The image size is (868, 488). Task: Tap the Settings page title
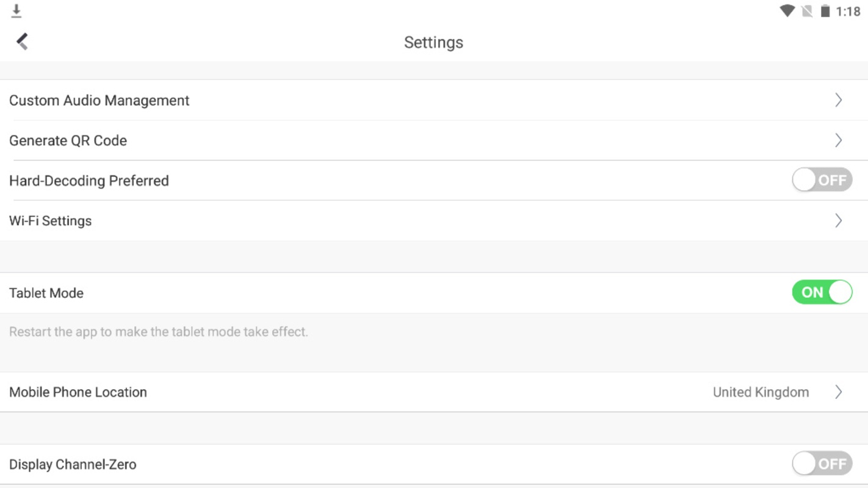pyautogui.click(x=433, y=42)
